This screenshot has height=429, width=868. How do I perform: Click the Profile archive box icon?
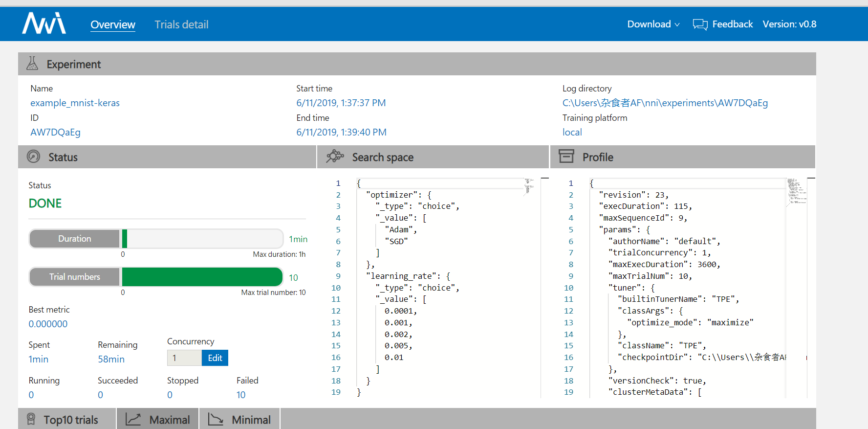point(566,157)
